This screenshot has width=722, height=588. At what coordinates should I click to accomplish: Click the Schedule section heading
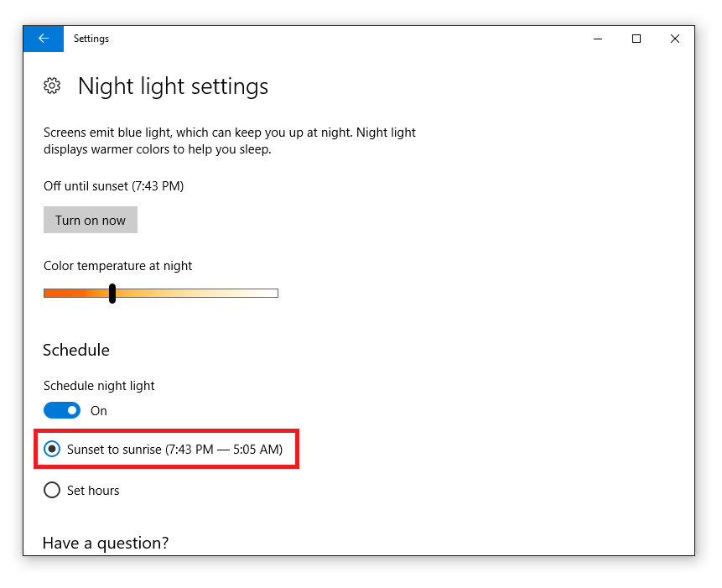pyautogui.click(x=76, y=350)
